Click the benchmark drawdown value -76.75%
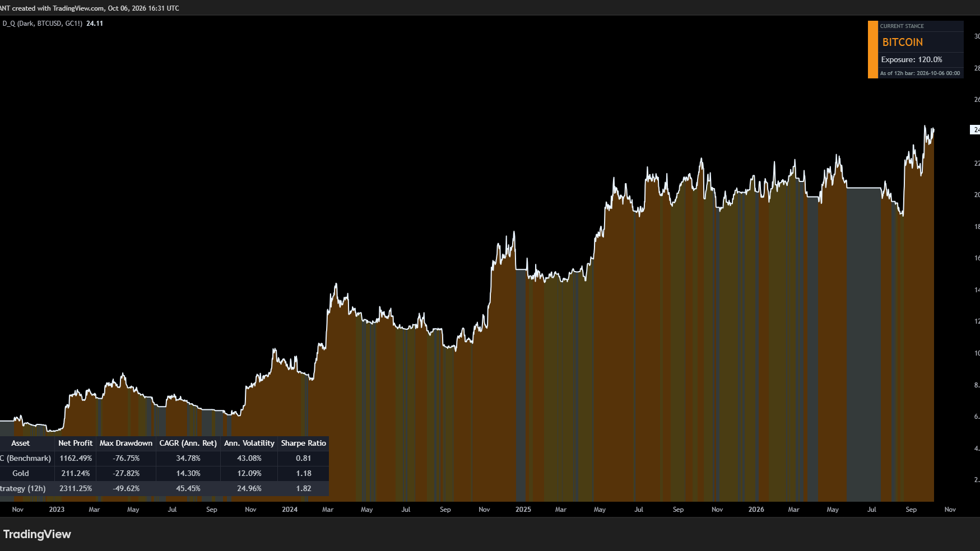Image resolution: width=980 pixels, height=551 pixels. point(126,458)
